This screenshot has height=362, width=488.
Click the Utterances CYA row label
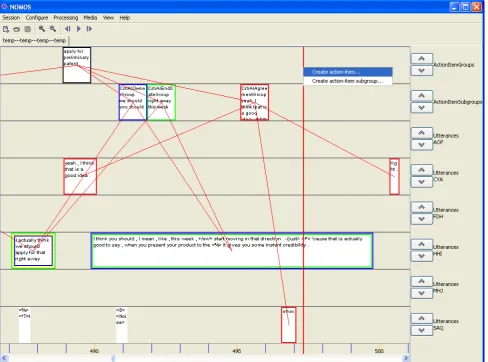446,176
